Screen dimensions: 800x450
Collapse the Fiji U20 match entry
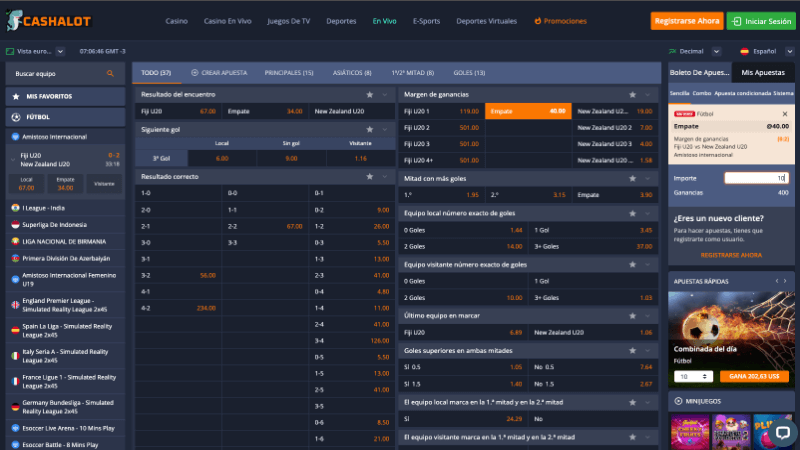pyautogui.click(x=13, y=160)
